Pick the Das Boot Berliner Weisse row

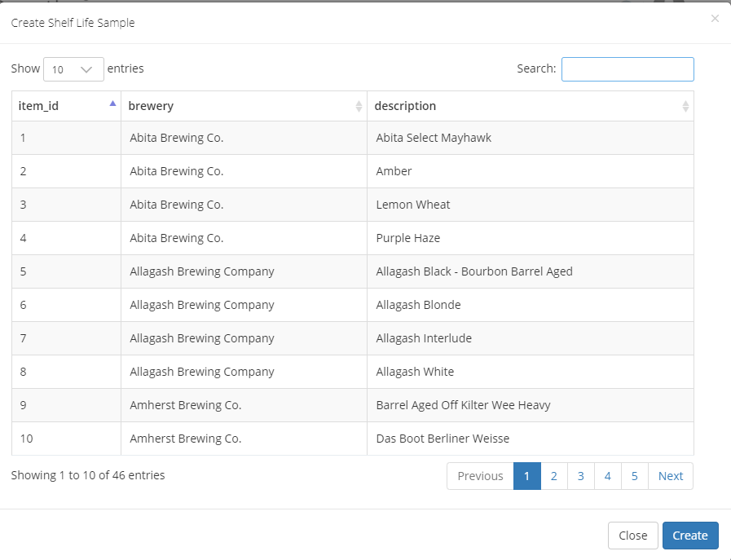pos(443,439)
